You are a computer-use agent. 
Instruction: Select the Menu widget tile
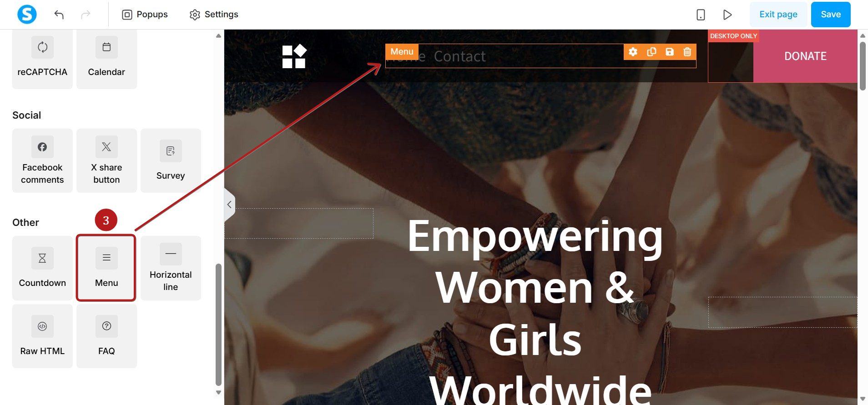[x=106, y=268]
